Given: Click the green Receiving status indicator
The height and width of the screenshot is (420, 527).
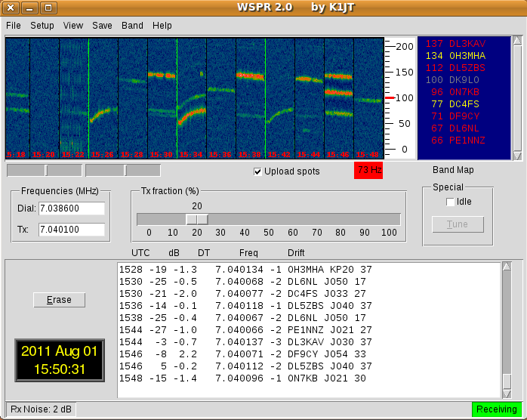Looking at the screenshot, I should coord(497,409).
